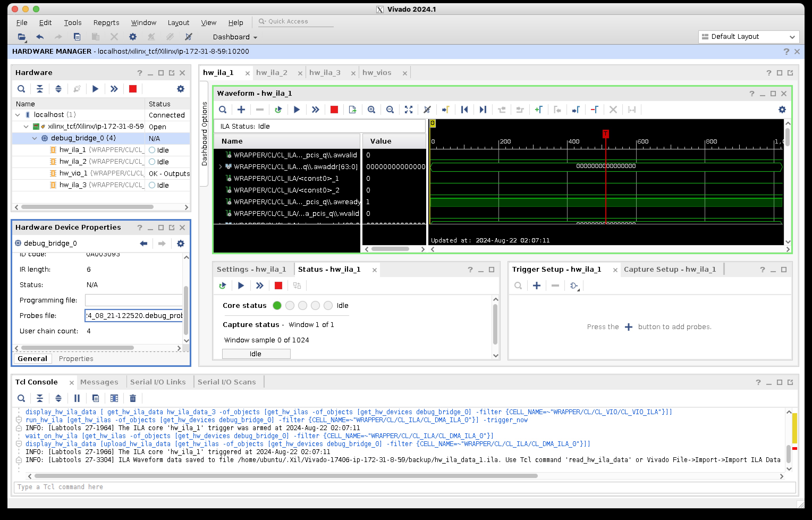This screenshot has width=812, height=520.
Task: Collapse debug_bridge_0 device node
Action: pos(35,138)
